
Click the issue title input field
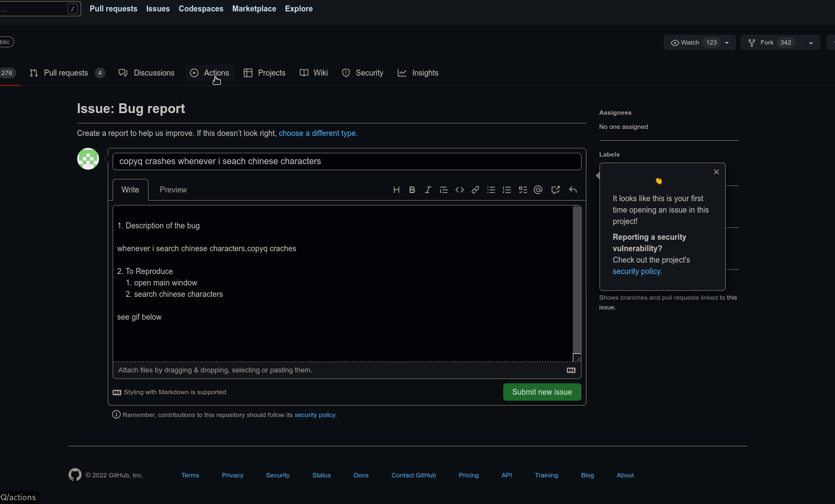point(347,161)
